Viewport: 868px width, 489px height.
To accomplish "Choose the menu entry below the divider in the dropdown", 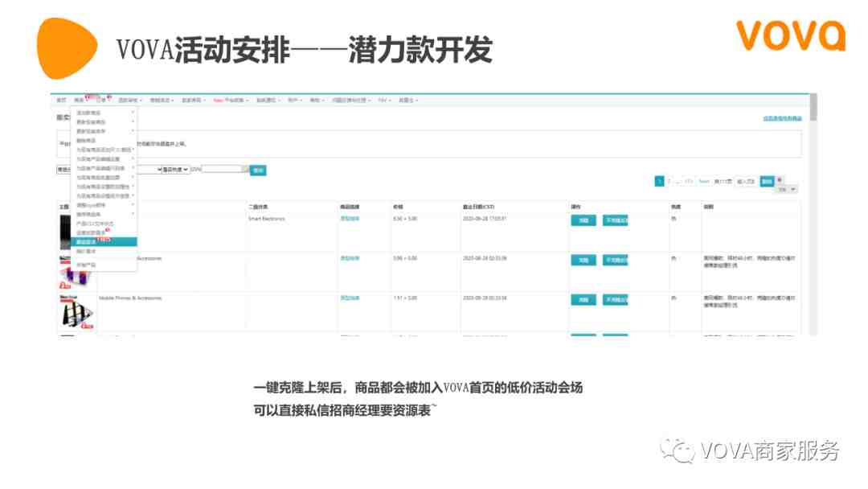I will pos(104,265).
